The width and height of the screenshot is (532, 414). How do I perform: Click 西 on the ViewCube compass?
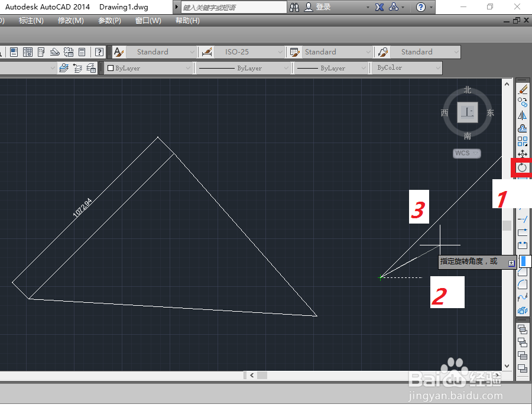point(445,112)
